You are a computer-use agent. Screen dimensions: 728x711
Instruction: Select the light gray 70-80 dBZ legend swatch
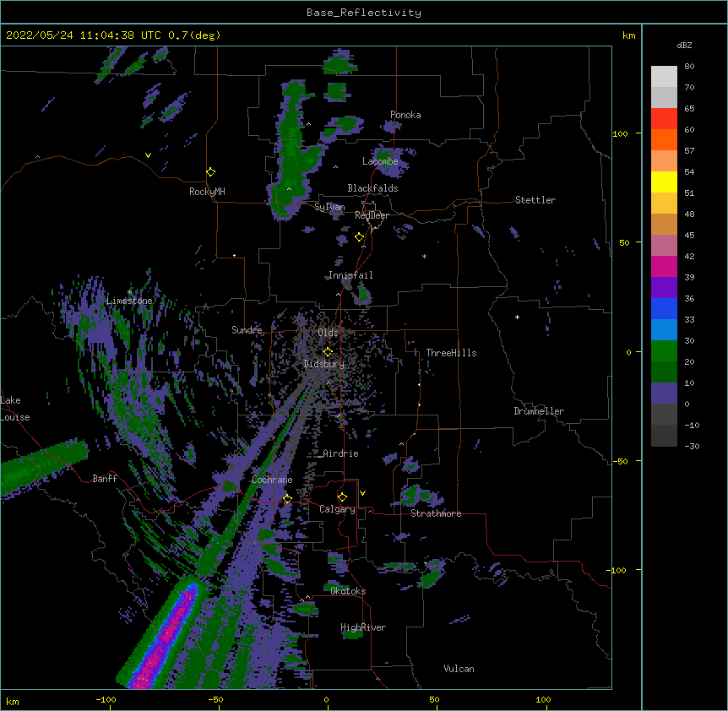[664, 77]
